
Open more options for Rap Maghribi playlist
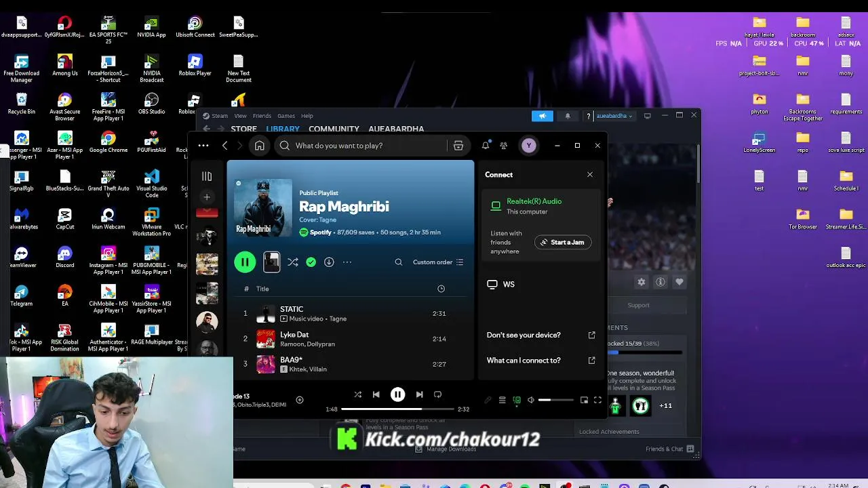(347, 262)
